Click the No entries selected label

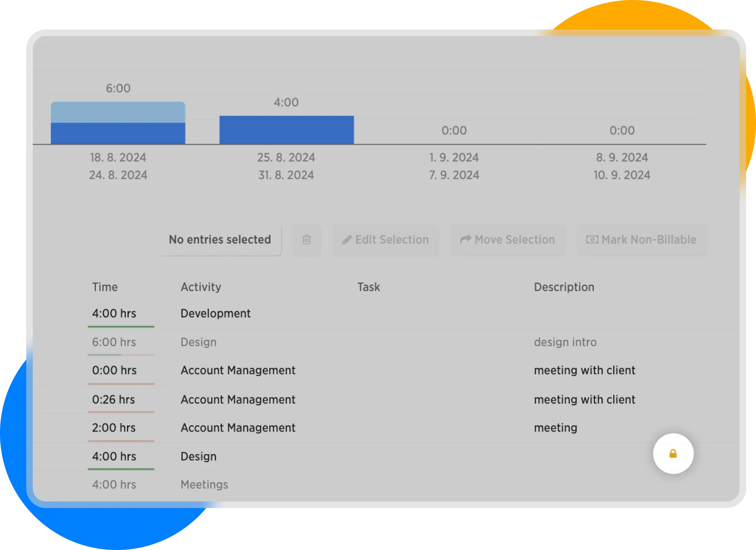pos(220,240)
